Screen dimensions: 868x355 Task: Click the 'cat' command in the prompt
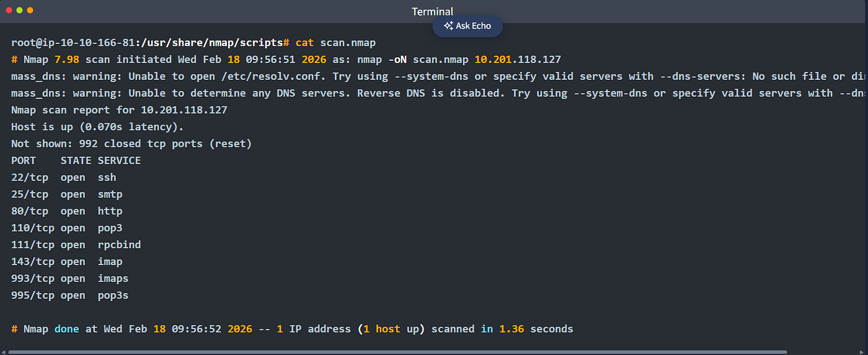(304, 43)
